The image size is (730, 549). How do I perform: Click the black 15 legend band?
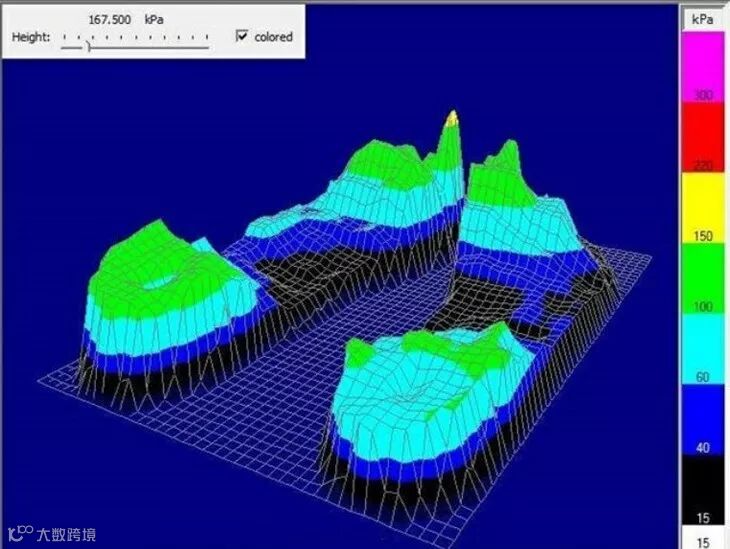(x=703, y=490)
